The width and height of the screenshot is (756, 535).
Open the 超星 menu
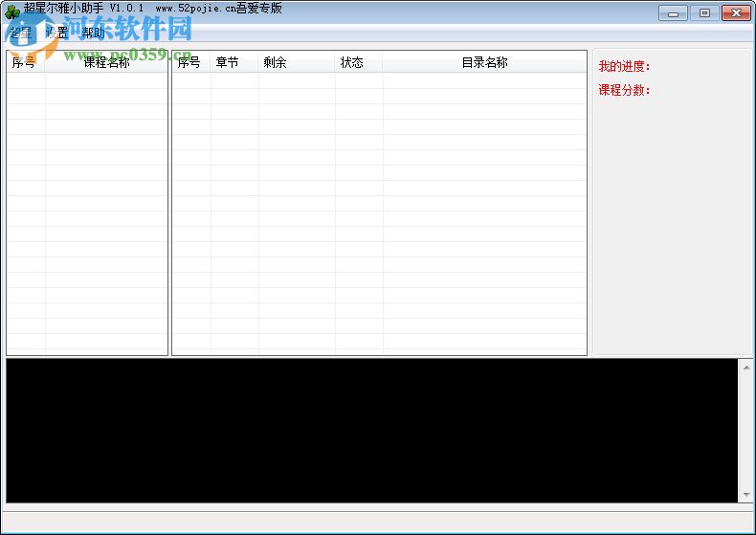pyautogui.click(x=20, y=33)
